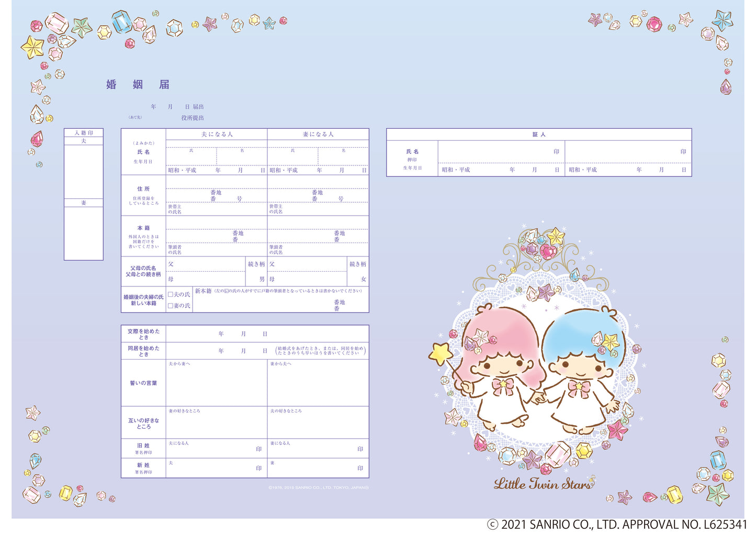Select the red heart gem in the crown
Viewport: 756px width, 535px height.
[548, 251]
